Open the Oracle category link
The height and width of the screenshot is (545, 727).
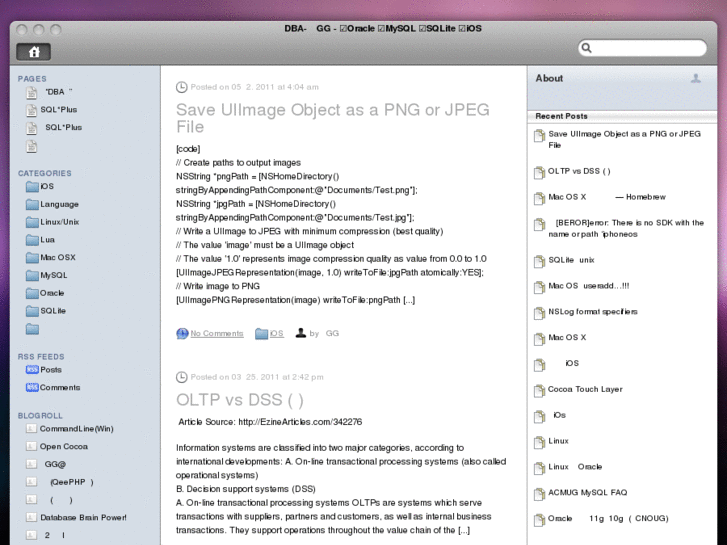coord(51,293)
